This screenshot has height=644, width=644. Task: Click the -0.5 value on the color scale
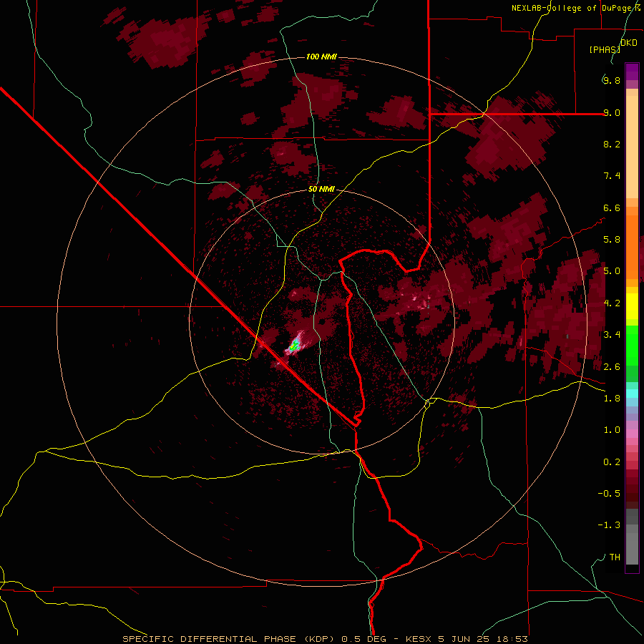pyautogui.click(x=609, y=494)
